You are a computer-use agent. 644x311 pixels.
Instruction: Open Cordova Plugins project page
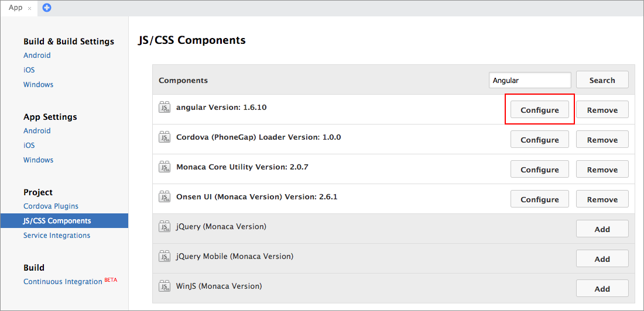coord(51,206)
